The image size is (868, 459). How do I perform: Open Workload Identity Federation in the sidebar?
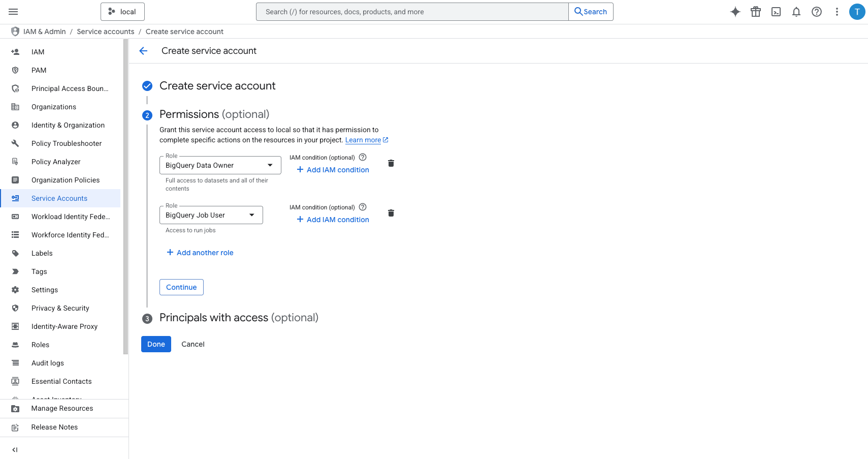coord(60,217)
